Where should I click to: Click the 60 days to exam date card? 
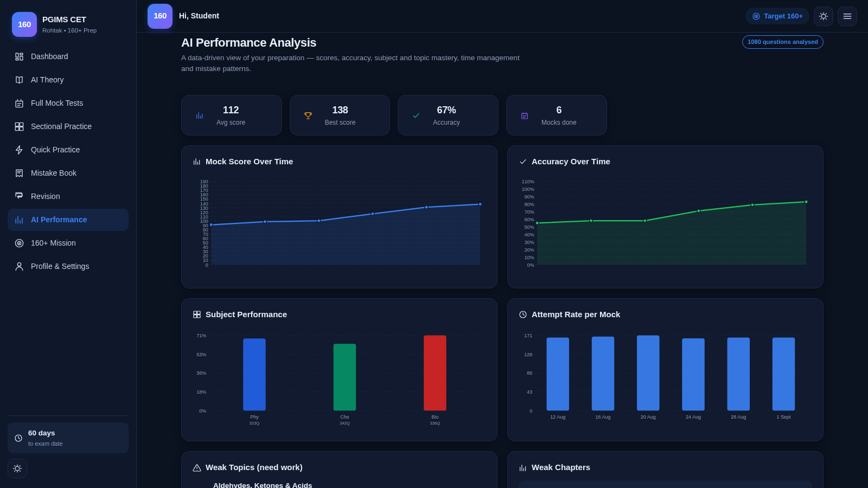(68, 438)
